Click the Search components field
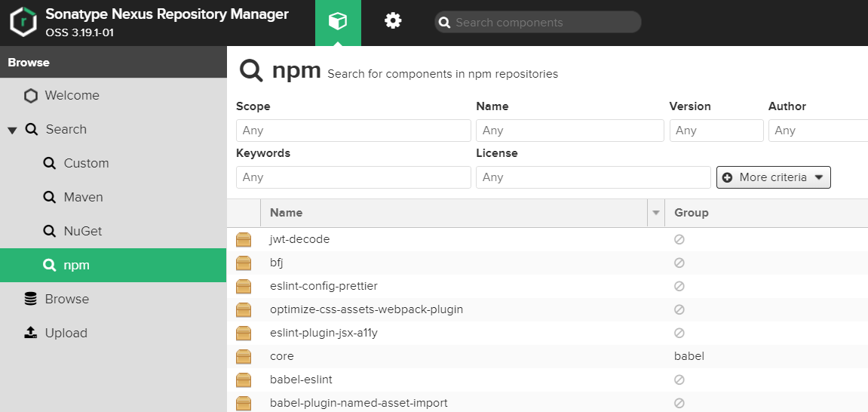The image size is (868, 412). click(x=538, y=22)
